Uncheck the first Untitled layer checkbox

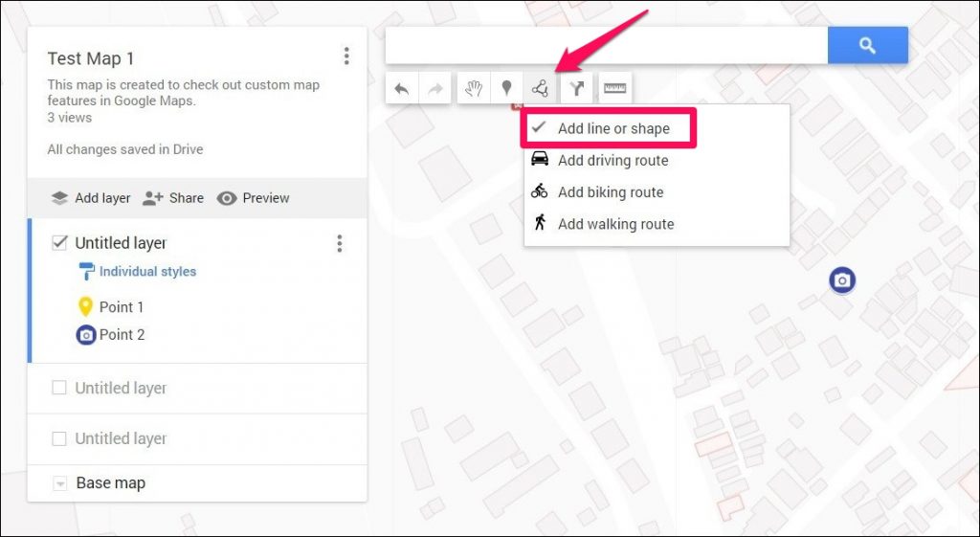pos(59,242)
